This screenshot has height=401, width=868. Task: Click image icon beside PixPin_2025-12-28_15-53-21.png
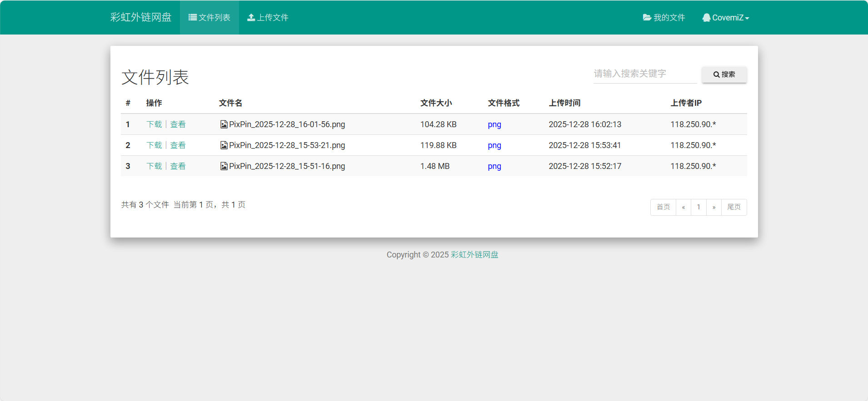[224, 145]
